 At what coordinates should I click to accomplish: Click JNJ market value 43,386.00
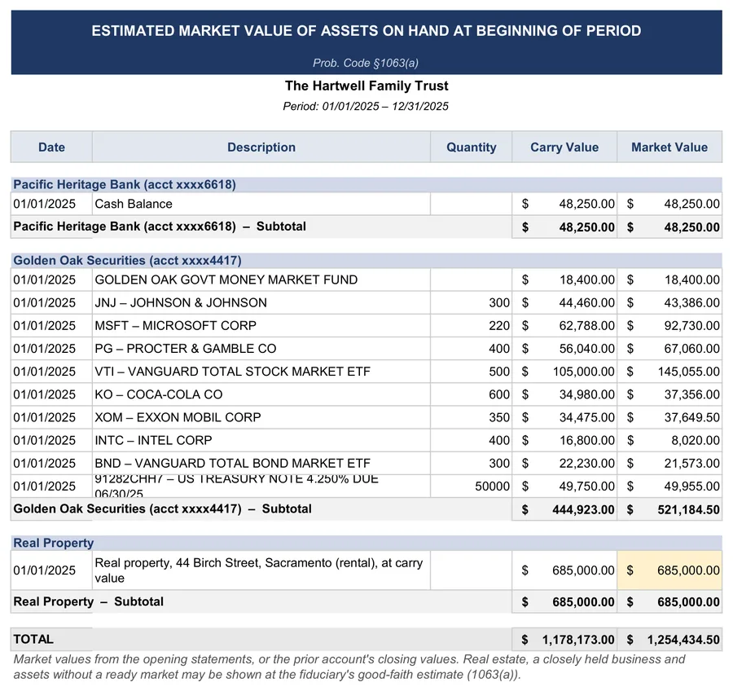tap(669, 302)
